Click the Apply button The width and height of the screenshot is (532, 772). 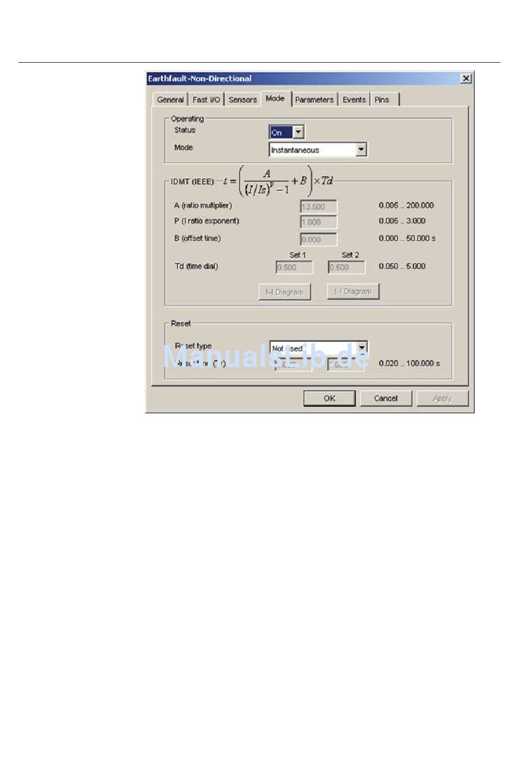[x=442, y=398]
